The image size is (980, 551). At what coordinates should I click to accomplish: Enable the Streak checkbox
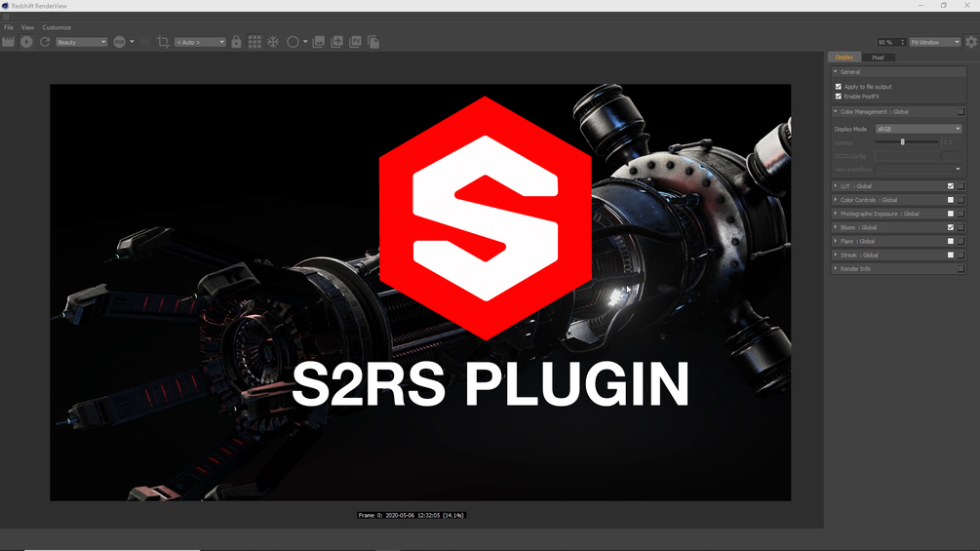[951, 255]
